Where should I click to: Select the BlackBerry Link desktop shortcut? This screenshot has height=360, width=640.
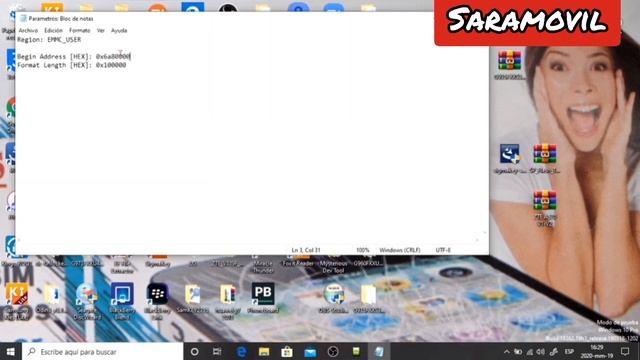[158, 300]
